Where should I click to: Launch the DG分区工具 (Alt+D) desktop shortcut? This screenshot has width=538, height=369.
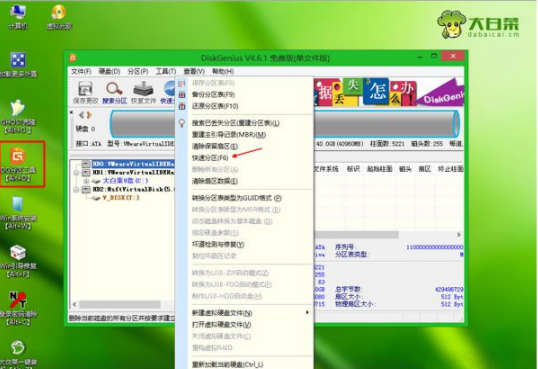pos(18,164)
